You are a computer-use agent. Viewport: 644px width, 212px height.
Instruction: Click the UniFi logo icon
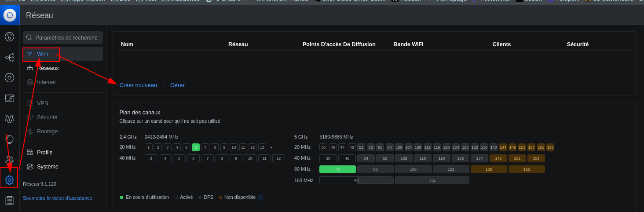(x=10, y=15)
